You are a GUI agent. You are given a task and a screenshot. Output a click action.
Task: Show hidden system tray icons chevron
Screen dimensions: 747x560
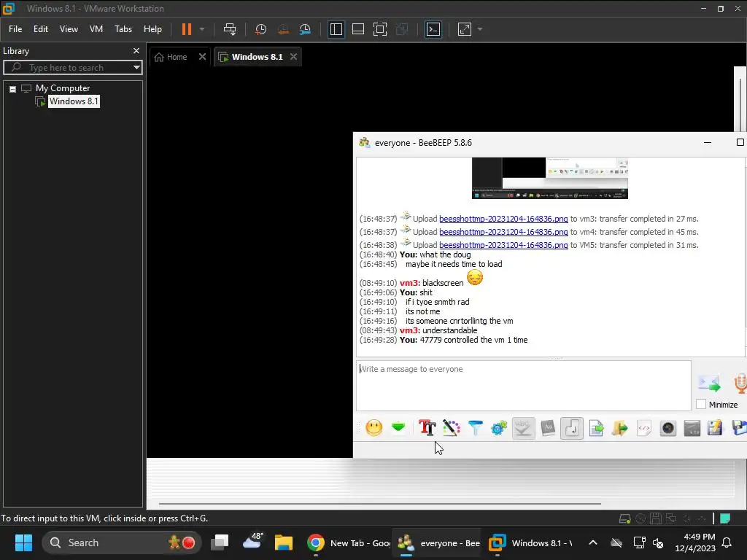(592, 542)
